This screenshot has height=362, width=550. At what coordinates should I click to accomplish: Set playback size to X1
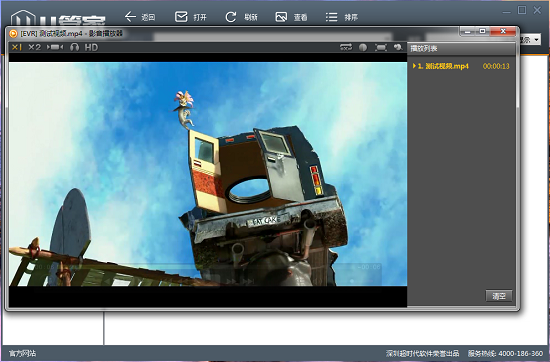pos(16,47)
